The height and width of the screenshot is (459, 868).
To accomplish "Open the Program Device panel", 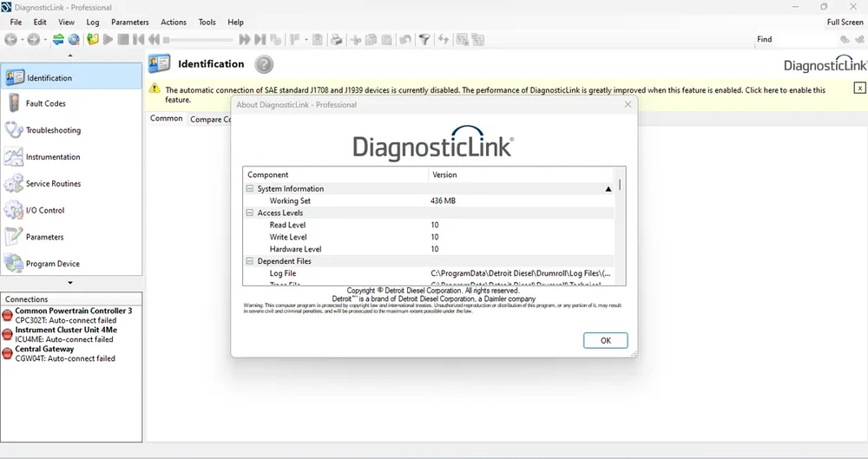I will pos(52,264).
